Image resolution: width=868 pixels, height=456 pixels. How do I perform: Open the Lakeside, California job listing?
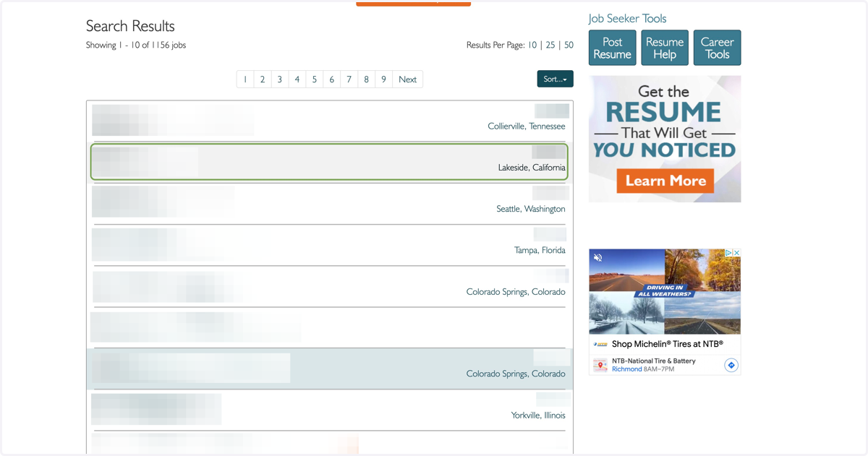pyautogui.click(x=329, y=162)
